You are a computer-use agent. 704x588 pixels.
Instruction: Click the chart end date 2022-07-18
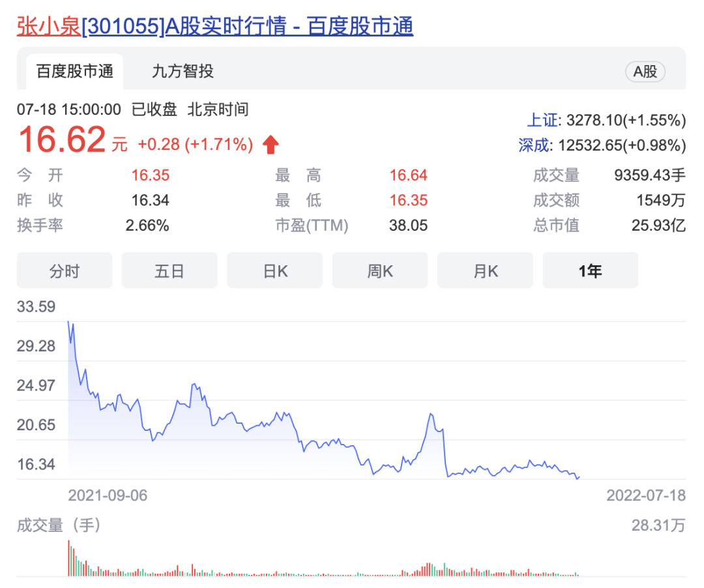tap(646, 495)
